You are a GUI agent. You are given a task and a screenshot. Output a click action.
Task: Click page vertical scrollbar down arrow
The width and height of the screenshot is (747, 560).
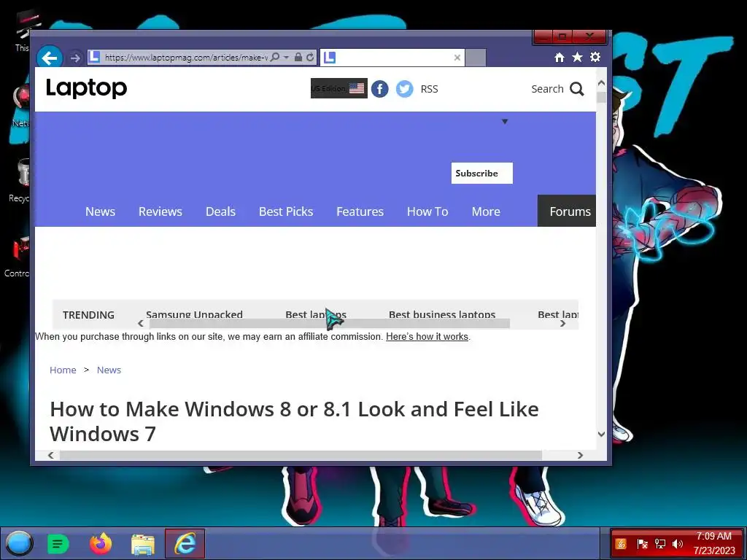pyautogui.click(x=601, y=434)
